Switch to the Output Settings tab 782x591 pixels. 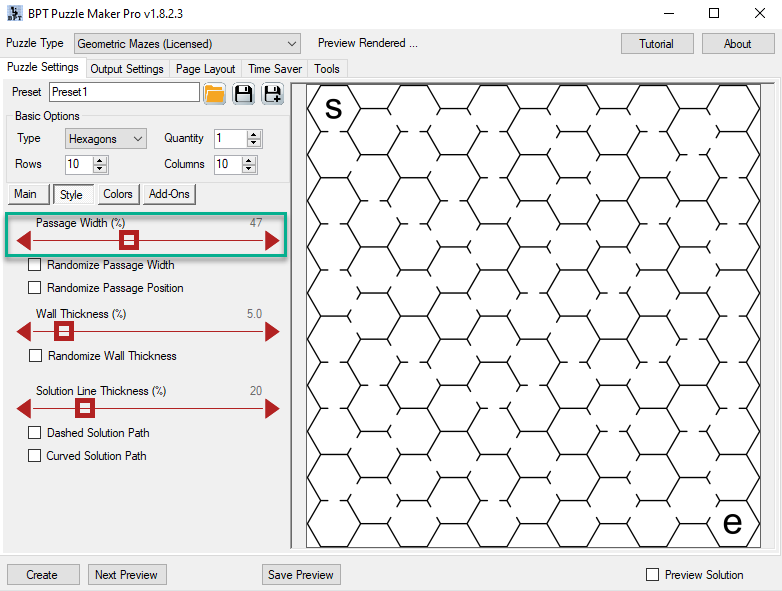127,69
